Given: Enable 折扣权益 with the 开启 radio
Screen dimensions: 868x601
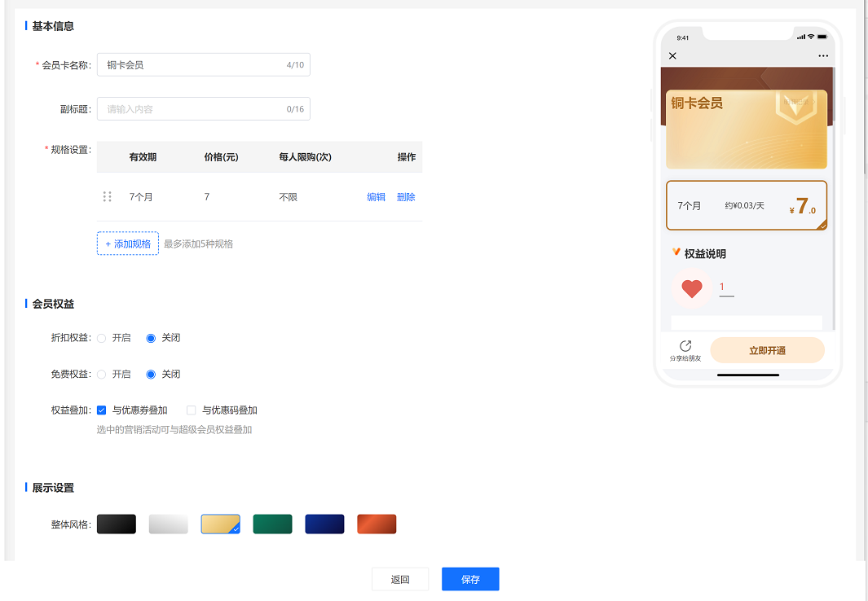Looking at the screenshot, I should 101,339.
